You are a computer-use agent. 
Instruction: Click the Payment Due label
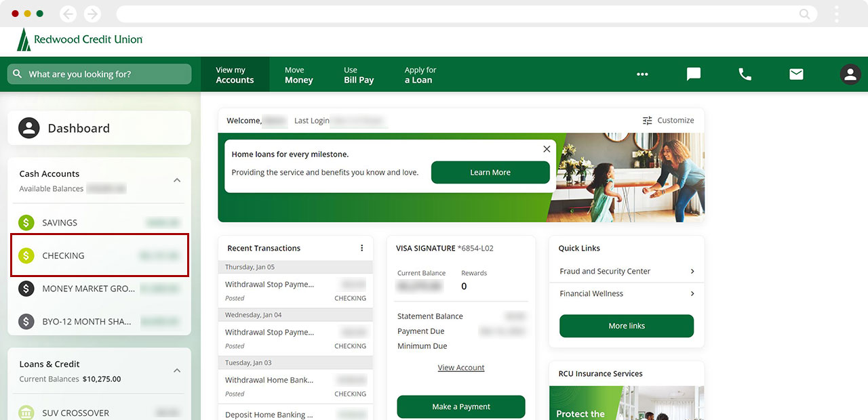(x=421, y=331)
